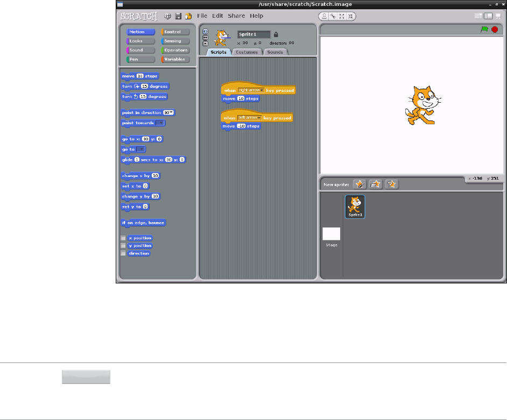Image resolution: width=507 pixels, height=420 pixels.
Task: Click the share project icon
Action: (x=188, y=16)
